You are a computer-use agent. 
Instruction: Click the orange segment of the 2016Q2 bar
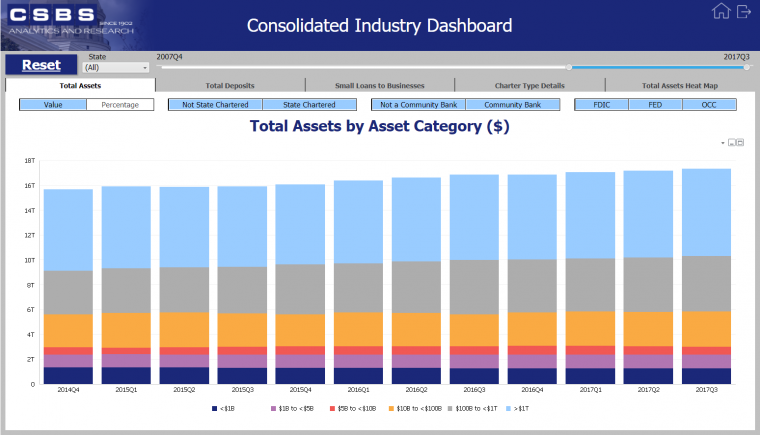point(416,329)
